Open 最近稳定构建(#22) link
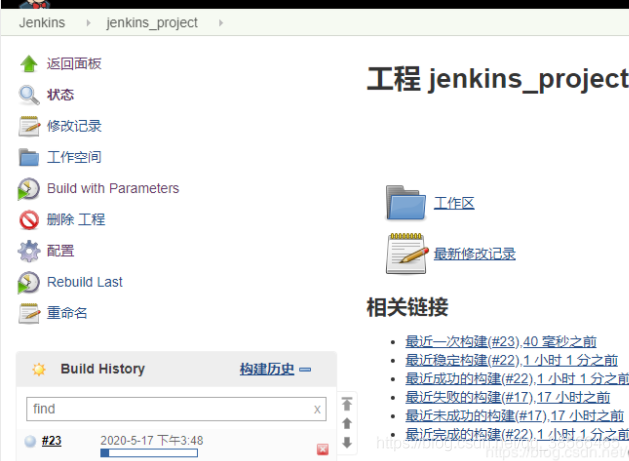629x461 pixels. [511, 360]
